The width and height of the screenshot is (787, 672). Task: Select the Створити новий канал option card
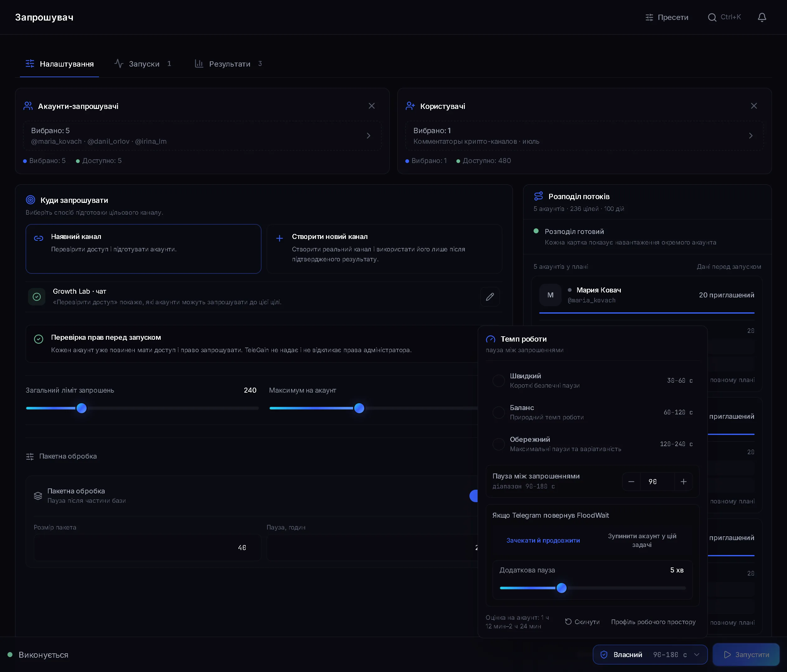[384, 249]
